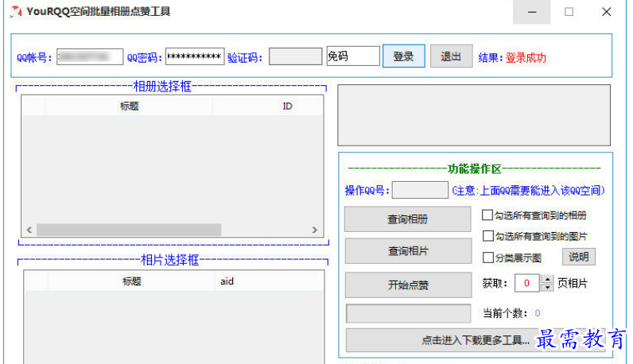The height and width of the screenshot is (364, 633).
Task: Maximize the YouRQQ window
Action: pos(569,12)
